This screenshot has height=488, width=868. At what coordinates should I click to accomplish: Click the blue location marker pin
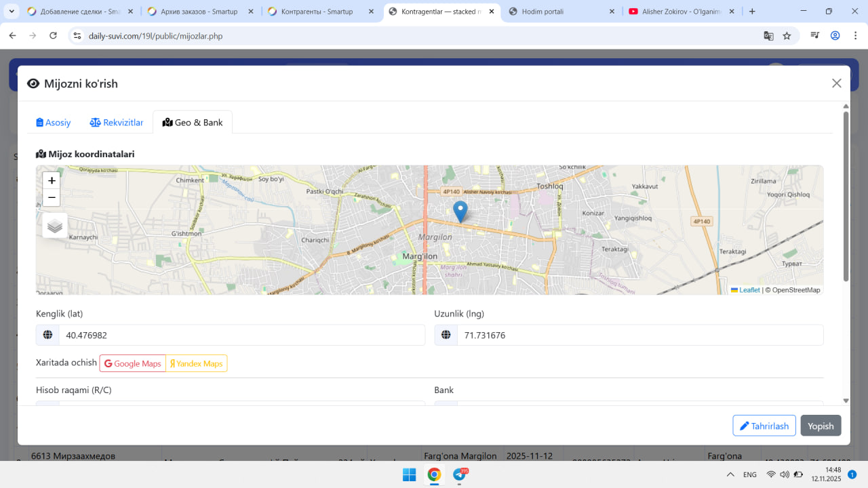[x=460, y=211]
